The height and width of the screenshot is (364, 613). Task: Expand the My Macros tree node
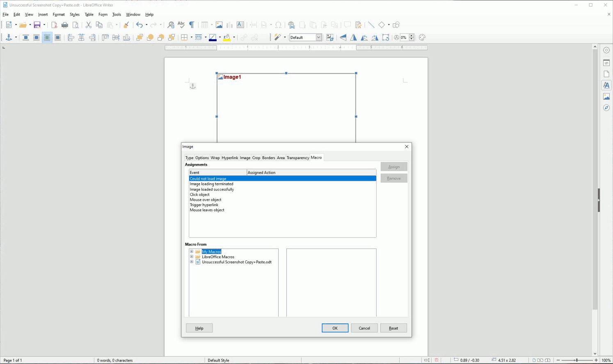(192, 252)
